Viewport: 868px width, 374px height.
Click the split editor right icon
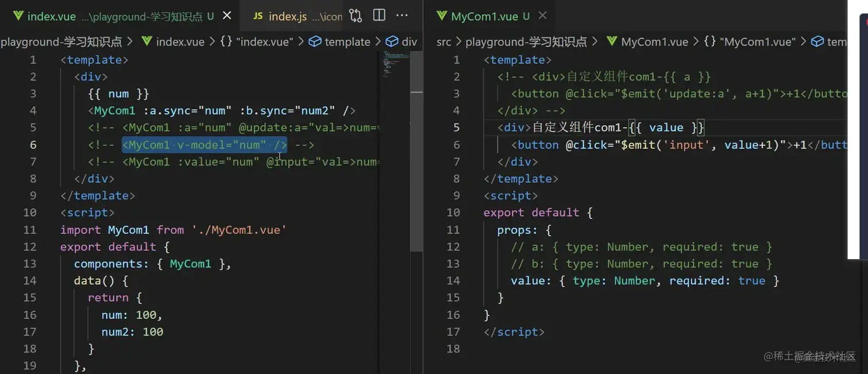coord(379,16)
